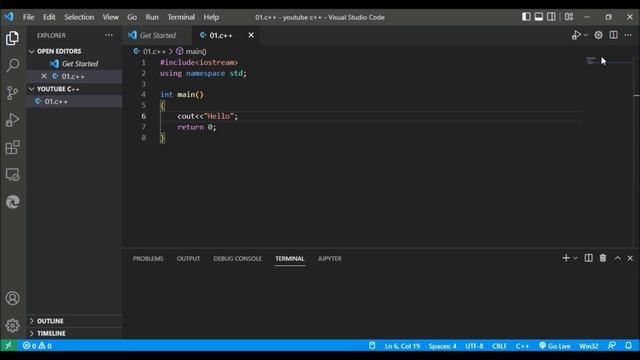Open the Help menu
This screenshot has width=640, height=360.
[211, 17]
